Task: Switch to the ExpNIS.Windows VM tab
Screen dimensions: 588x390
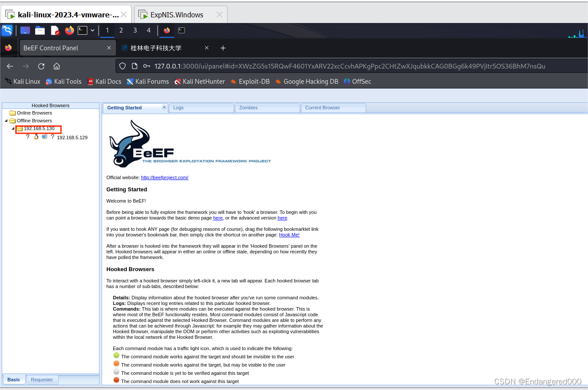Action: coord(181,14)
